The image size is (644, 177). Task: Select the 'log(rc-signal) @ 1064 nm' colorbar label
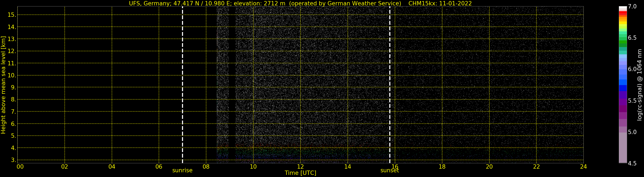click(639, 85)
